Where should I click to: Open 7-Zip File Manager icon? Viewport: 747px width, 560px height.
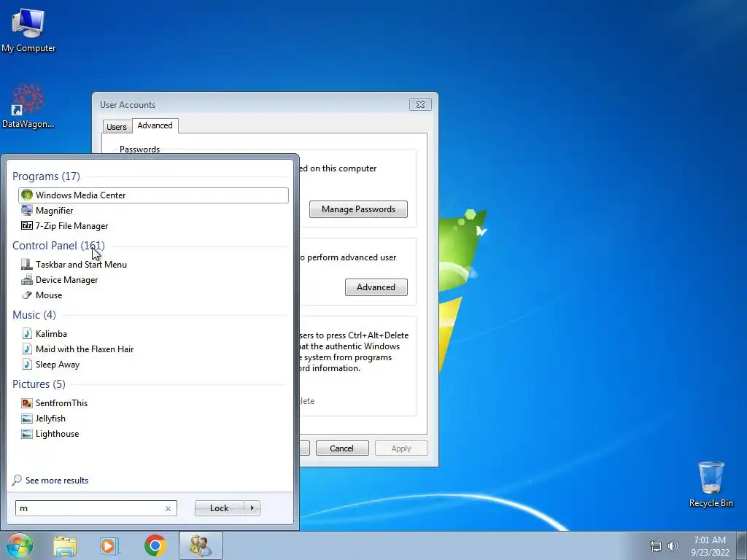[27, 225]
